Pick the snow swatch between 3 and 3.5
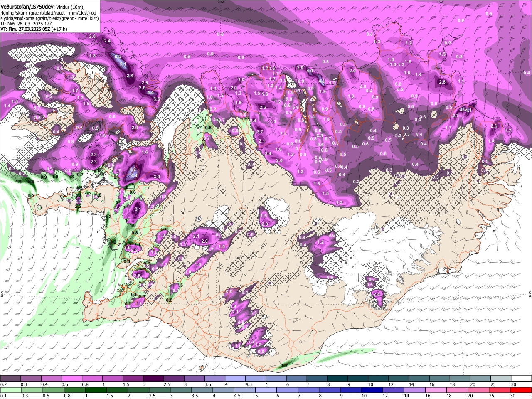This screenshot has width=532, height=399. [194, 379]
